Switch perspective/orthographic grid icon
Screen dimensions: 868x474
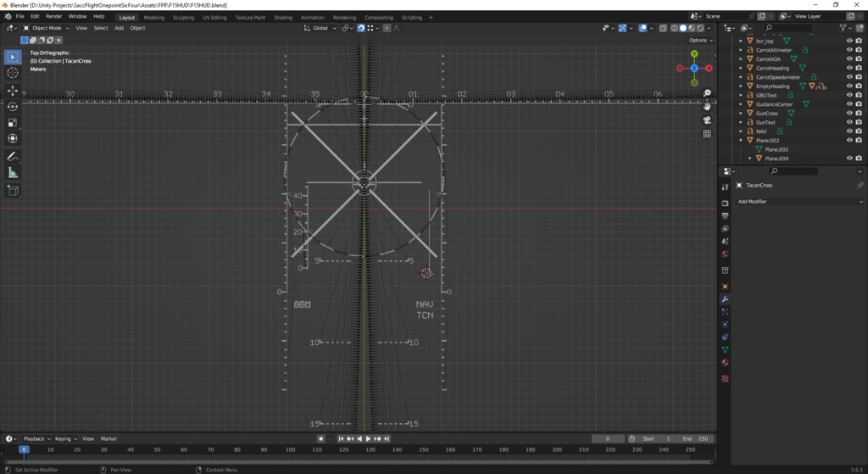click(x=707, y=133)
